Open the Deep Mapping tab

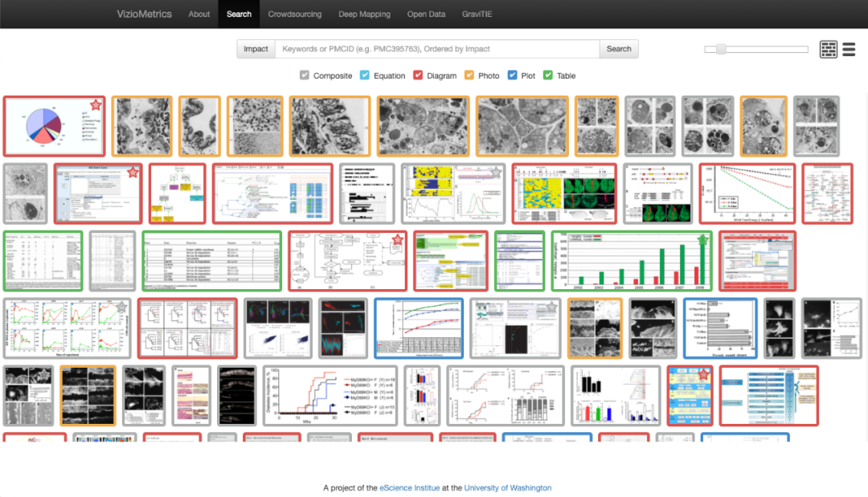364,14
